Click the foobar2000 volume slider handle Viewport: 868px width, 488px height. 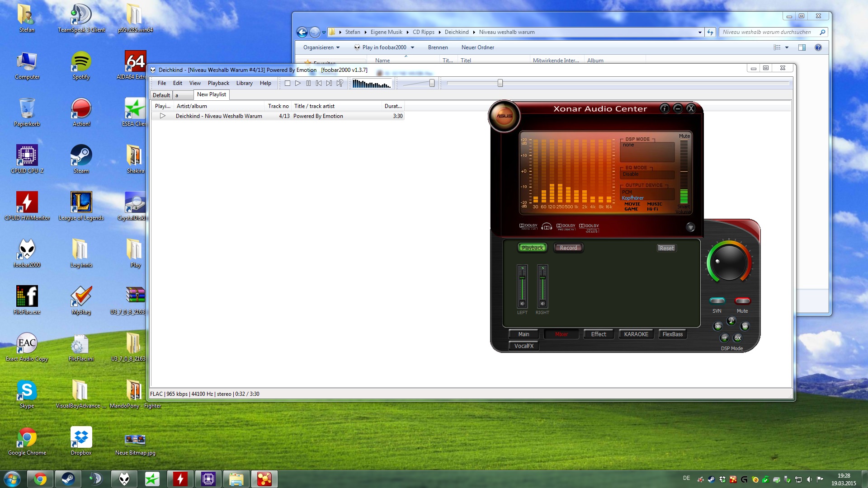432,83
